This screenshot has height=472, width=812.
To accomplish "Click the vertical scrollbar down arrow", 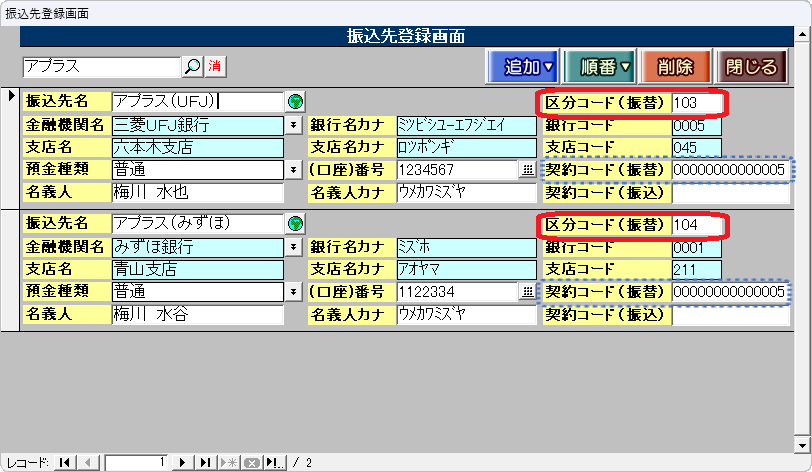I will (802, 444).
